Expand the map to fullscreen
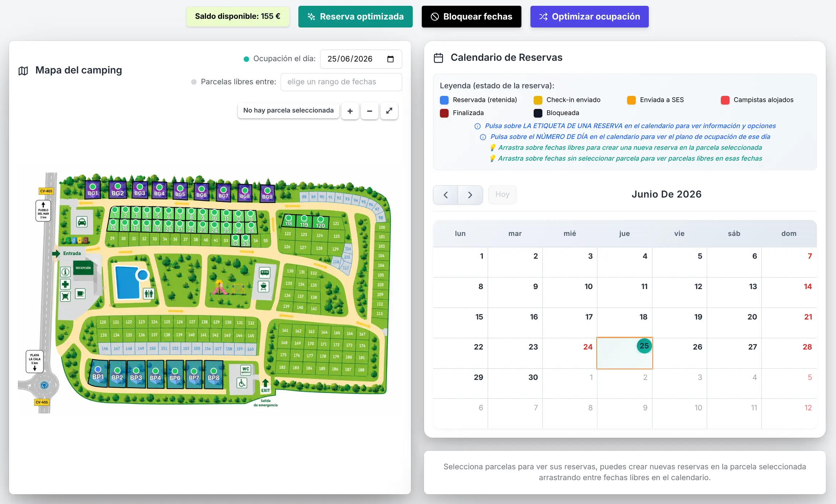Viewport: 836px width, 504px height. pyautogui.click(x=389, y=111)
